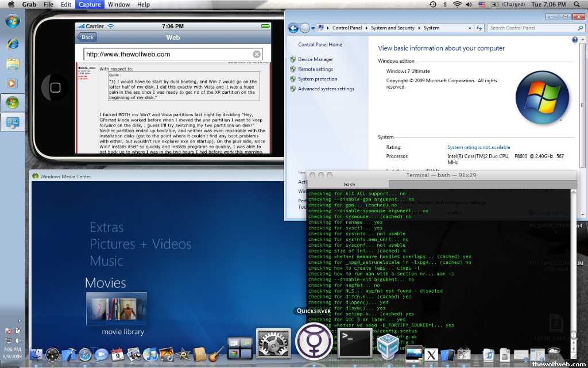Click the Terminal icon in the Dock

tap(354, 343)
